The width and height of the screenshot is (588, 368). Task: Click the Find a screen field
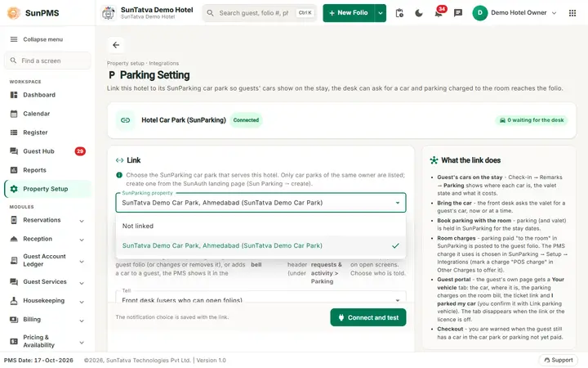point(47,61)
